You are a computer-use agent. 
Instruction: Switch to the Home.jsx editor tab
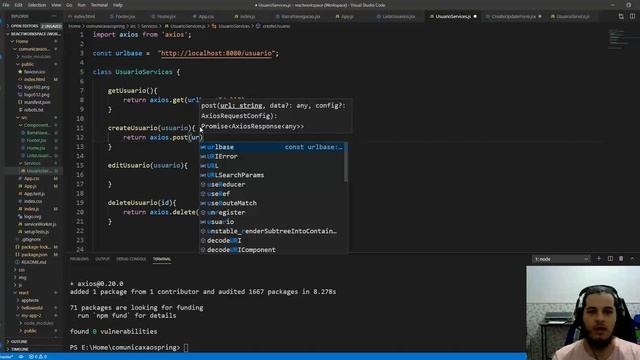(165, 16)
